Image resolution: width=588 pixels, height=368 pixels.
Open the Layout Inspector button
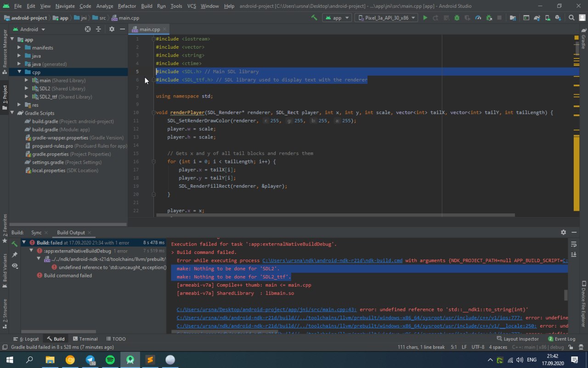tap(517, 339)
